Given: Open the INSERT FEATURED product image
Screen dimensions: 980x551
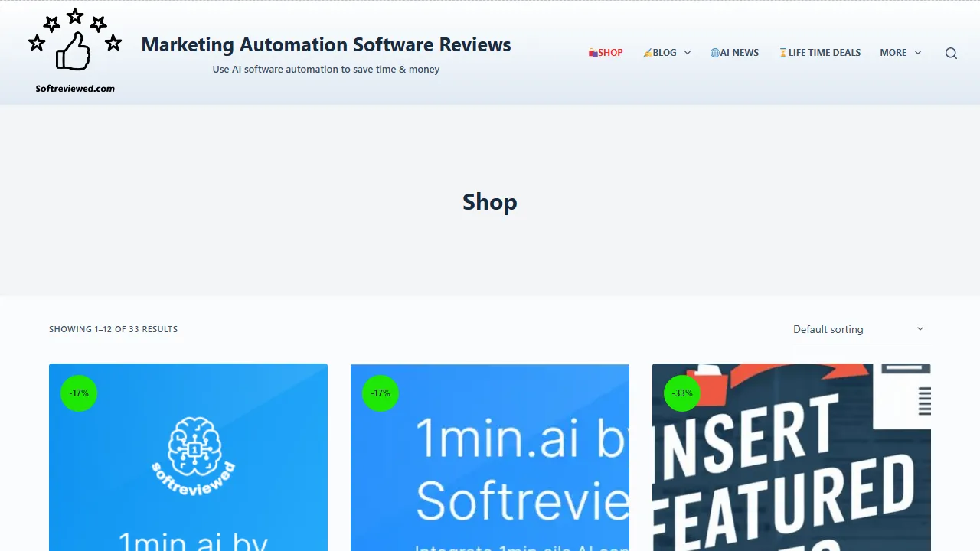Looking at the screenshot, I should 791,458.
